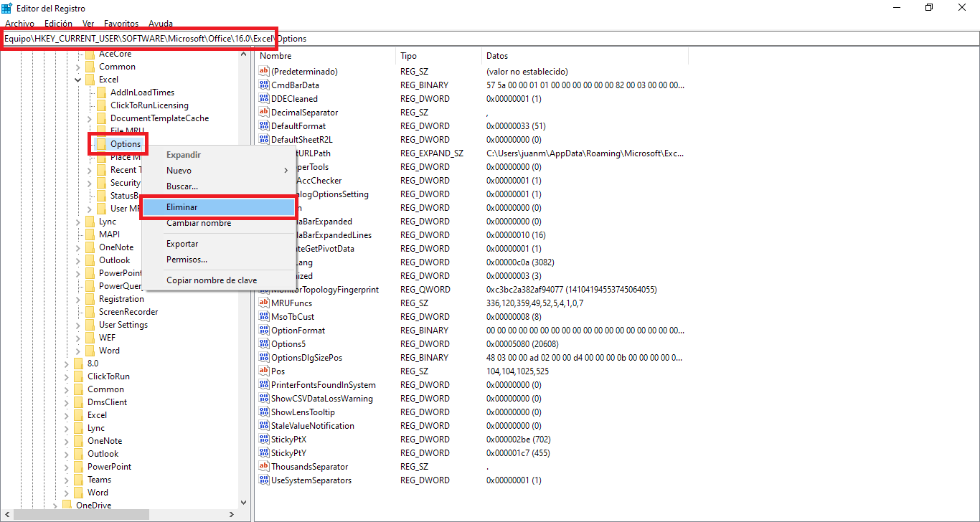
Task: Select the 8.0 folder icon
Action: 78,364
